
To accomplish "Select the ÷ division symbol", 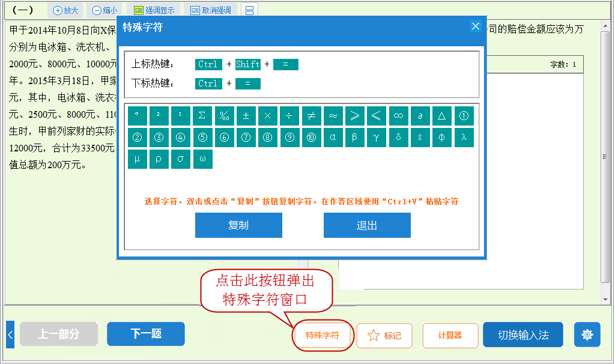I will [289, 115].
